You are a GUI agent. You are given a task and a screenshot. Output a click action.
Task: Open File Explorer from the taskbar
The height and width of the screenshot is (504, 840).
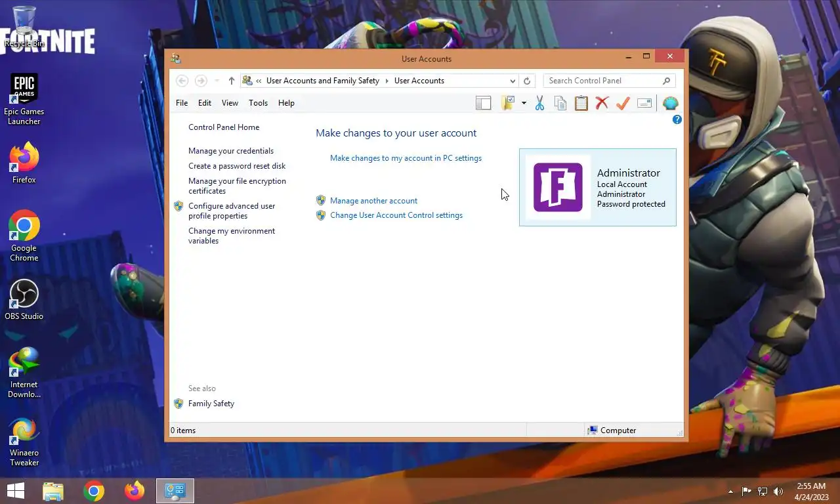pos(53,491)
